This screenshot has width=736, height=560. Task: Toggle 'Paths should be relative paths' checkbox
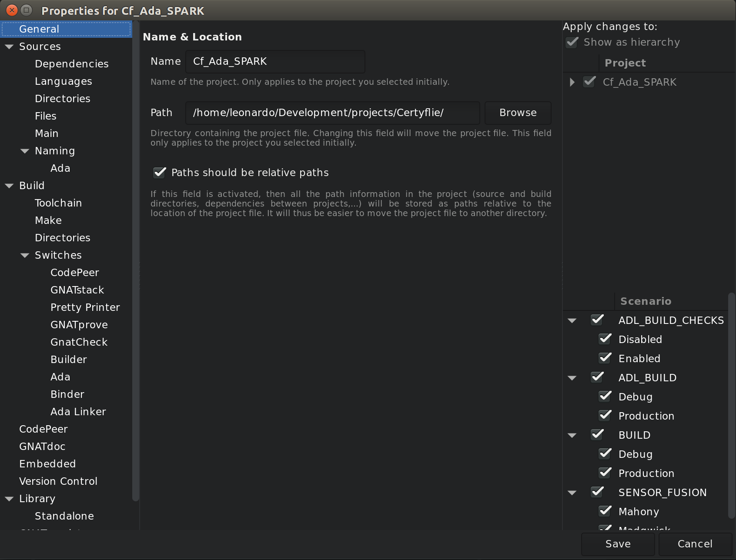[160, 173]
